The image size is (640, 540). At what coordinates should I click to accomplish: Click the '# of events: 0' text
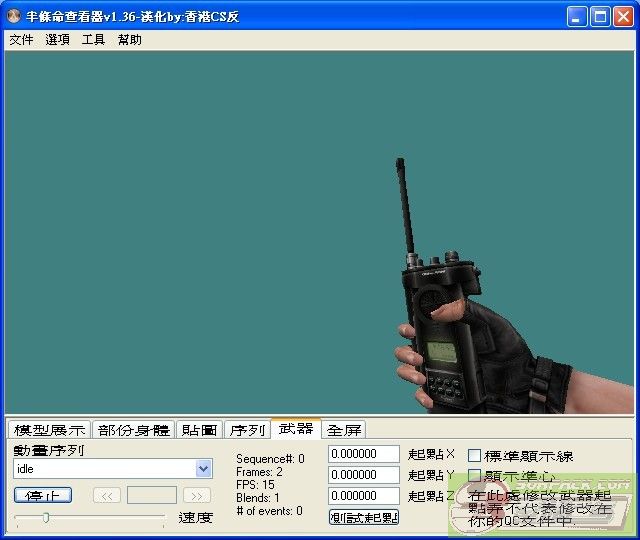(269, 511)
